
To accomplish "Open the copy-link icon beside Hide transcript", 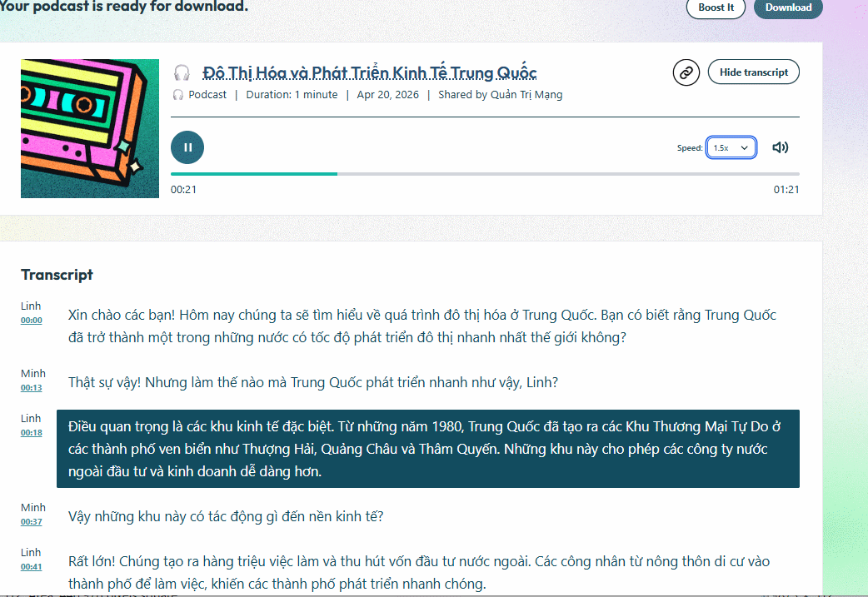I will 686,72.
